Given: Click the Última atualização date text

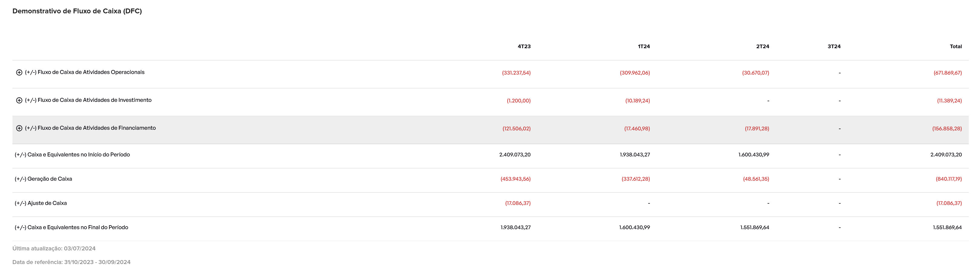Looking at the screenshot, I should 54,249.
